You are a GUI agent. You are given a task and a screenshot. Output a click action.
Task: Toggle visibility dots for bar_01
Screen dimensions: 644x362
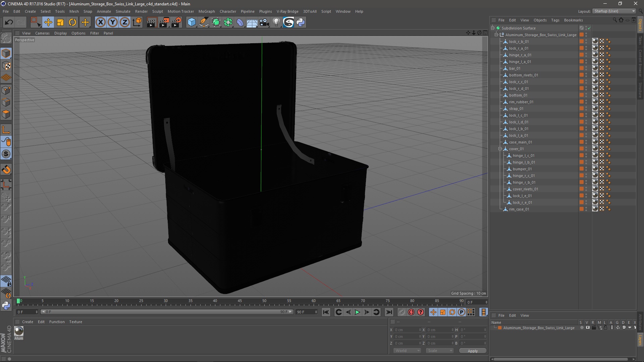[x=586, y=68]
